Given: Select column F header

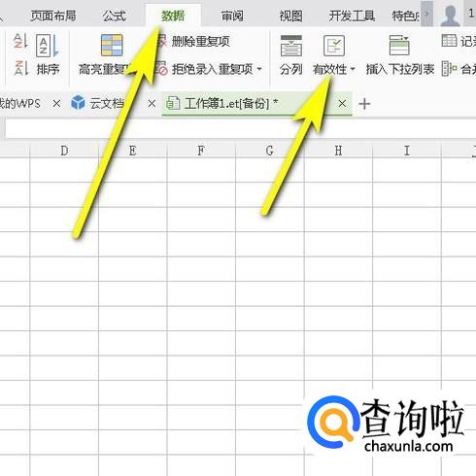Looking at the screenshot, I should [x=201, y=151].
